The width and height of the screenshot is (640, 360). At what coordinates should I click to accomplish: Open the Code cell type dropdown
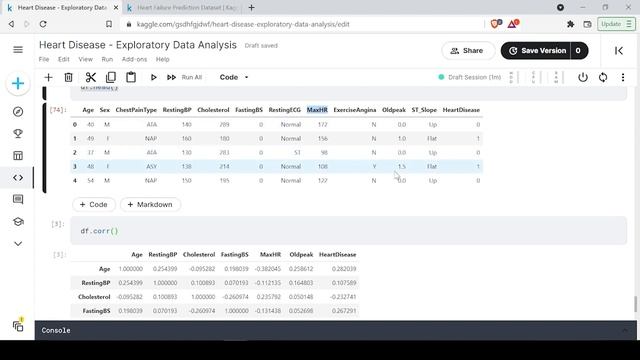coord(234,77)
